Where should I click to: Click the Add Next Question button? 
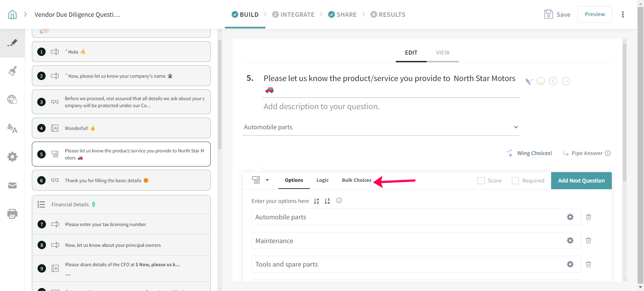[581, 180]
